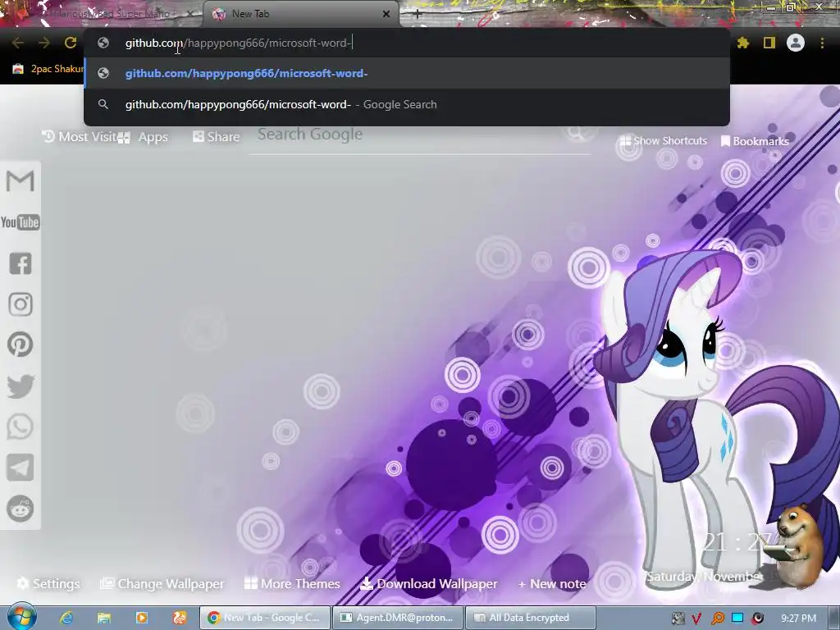This screenshot has height=630, width=840.
Task: Click the magnifier tray icon
Action: [717, 619]
